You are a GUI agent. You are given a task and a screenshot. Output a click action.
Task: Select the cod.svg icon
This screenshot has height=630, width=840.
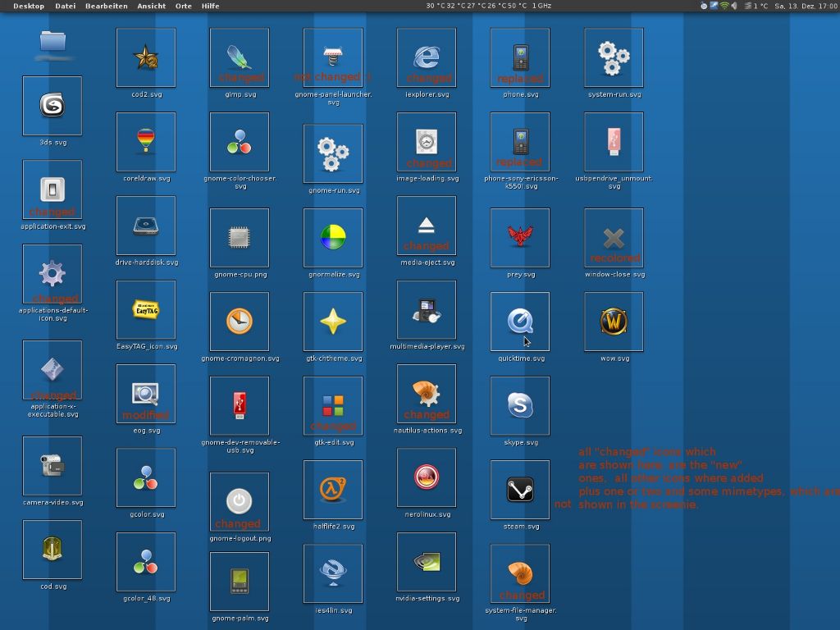(52, 550)
